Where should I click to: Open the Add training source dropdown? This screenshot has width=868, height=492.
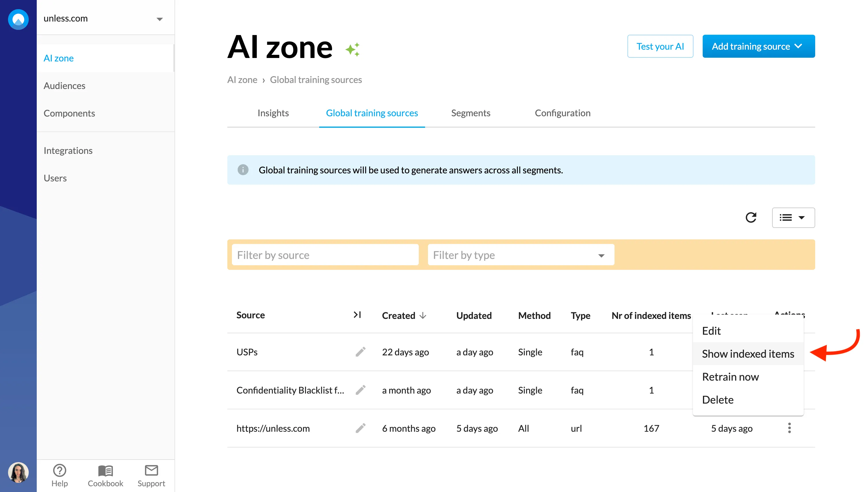click(x=758, y=46)
